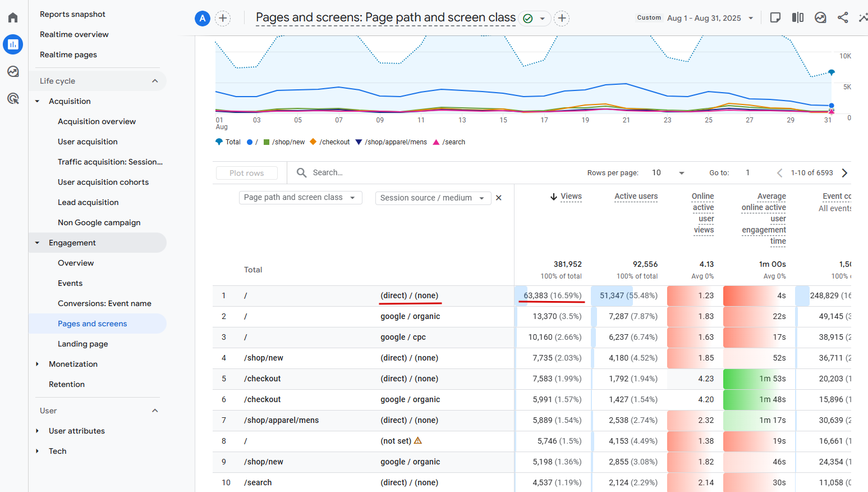Viewport: 868px width, 492px height.
Task: Open the Reports icon in left rail
Action: [13, 44]
